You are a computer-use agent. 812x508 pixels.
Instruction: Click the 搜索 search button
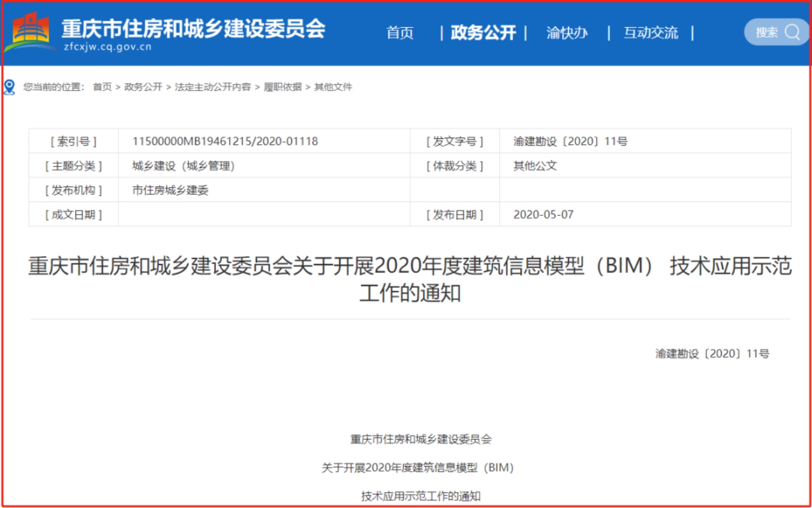(767, 32)
